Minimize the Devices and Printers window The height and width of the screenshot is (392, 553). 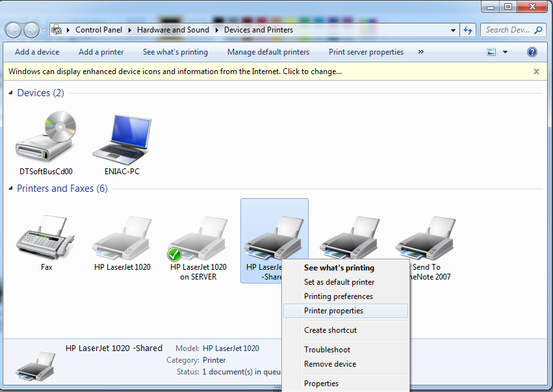tap(490, 7)
